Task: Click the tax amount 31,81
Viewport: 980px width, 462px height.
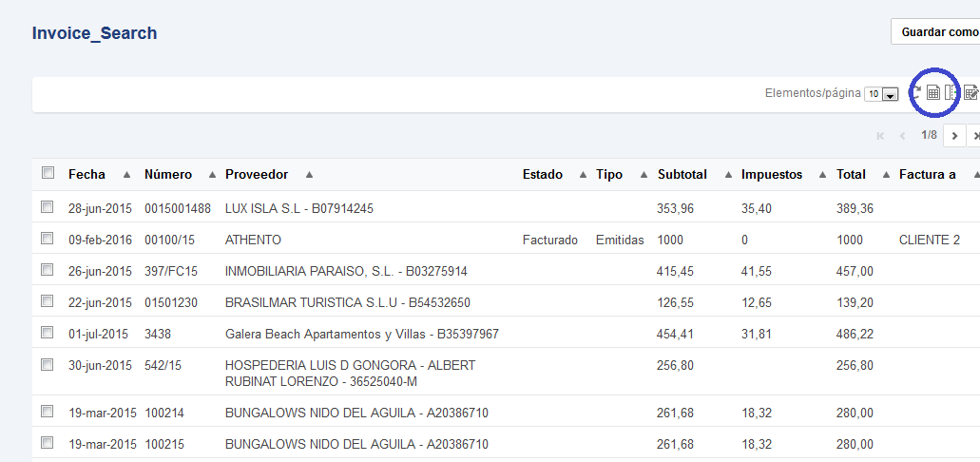Action: (756, 335)
